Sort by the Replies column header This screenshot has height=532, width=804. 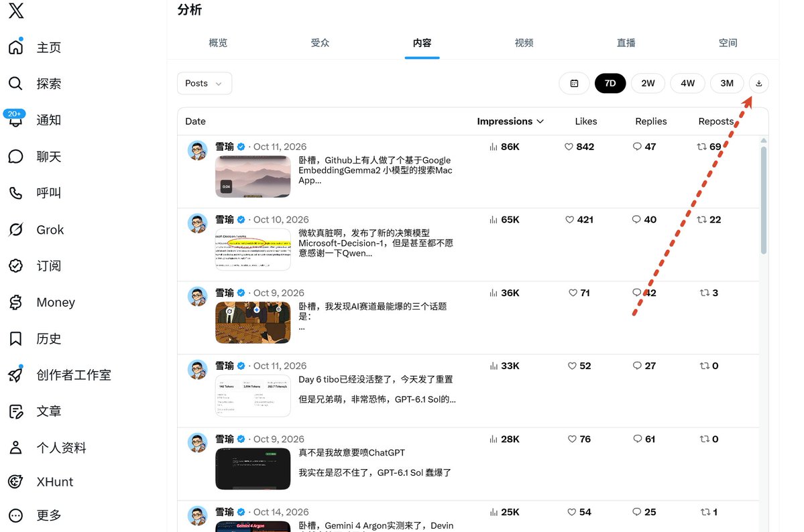tap(650, 121)
